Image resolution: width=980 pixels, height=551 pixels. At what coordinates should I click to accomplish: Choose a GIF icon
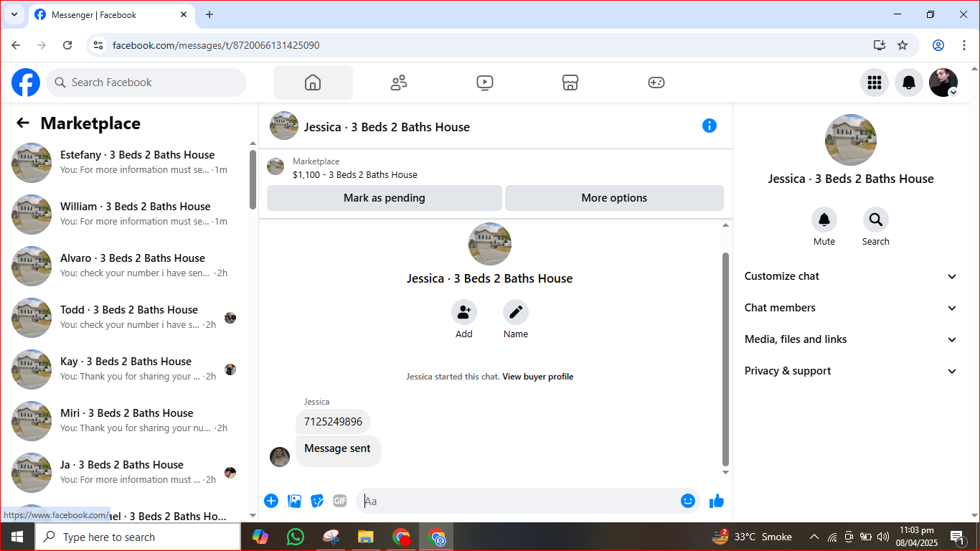tap(340, 501)
